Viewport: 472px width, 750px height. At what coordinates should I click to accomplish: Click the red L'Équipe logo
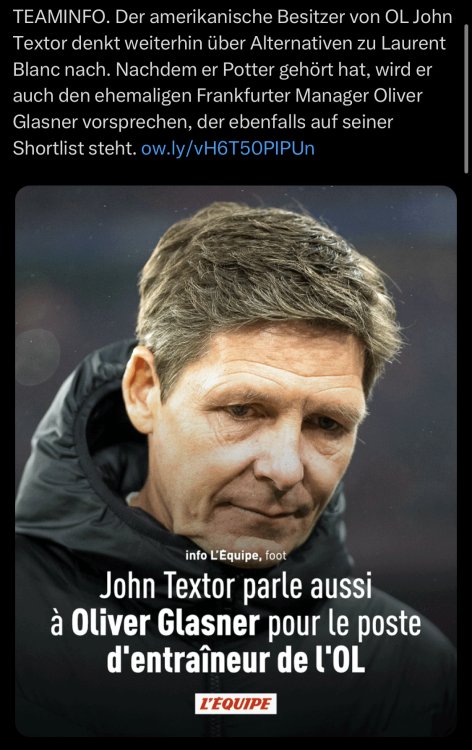[x=236, y=704]
